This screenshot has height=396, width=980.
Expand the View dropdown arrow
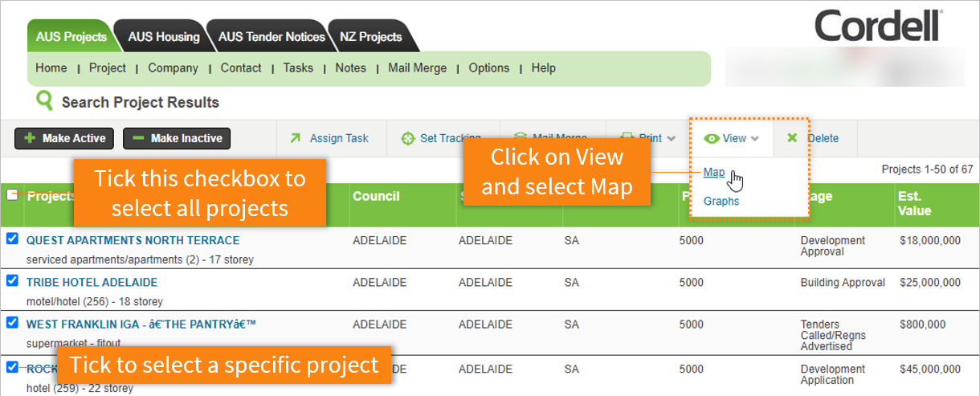754,139
